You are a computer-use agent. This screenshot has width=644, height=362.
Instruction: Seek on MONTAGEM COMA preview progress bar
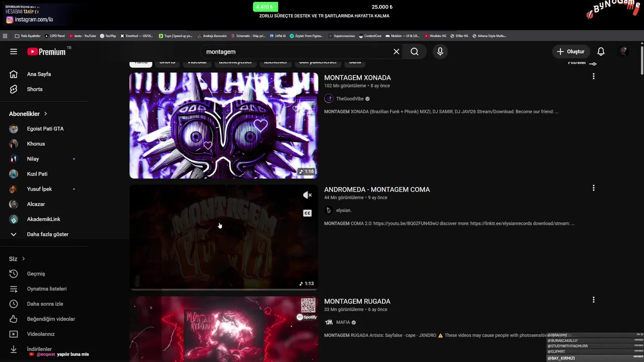coord(224,289)
